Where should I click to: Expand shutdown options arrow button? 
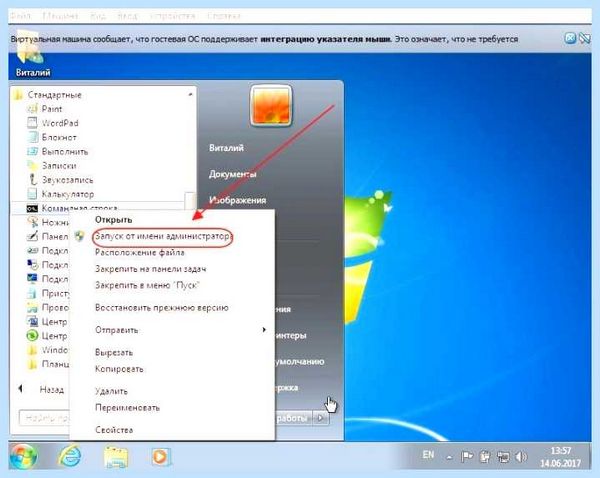coord(321,418)
